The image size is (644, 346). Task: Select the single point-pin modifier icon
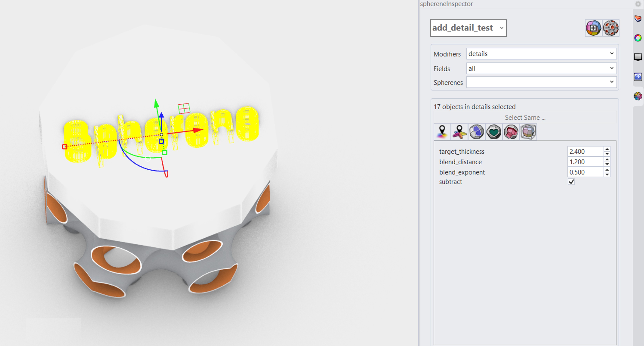point(442,132)
